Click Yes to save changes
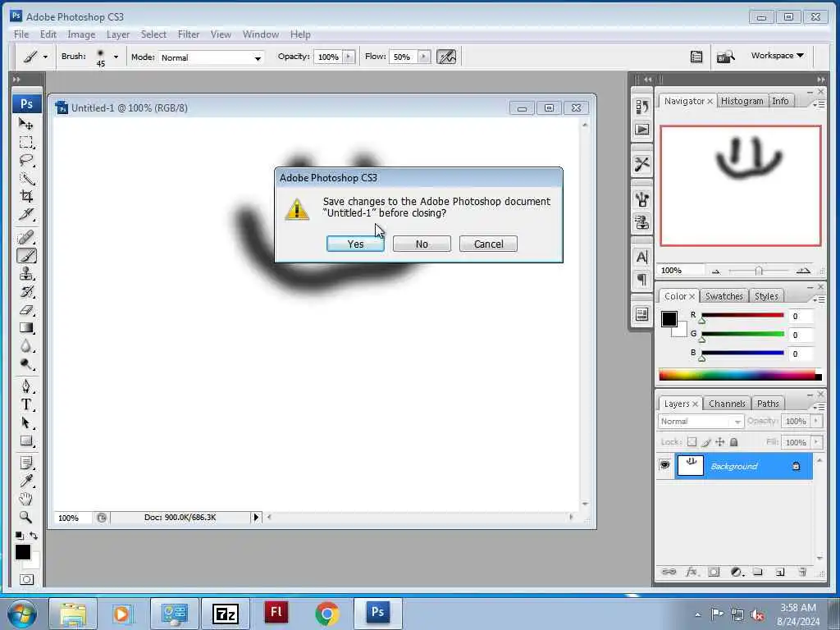 (x=355, y=244)
